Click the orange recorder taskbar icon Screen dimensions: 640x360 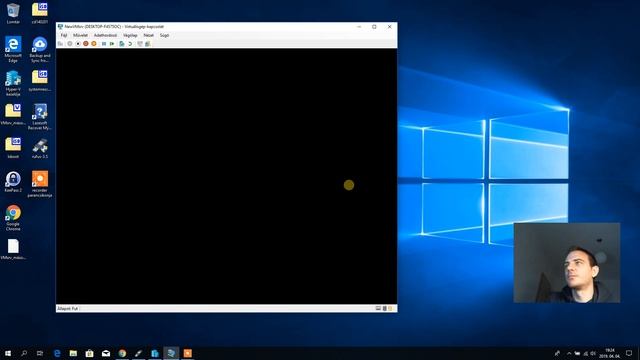click(188, 353)
